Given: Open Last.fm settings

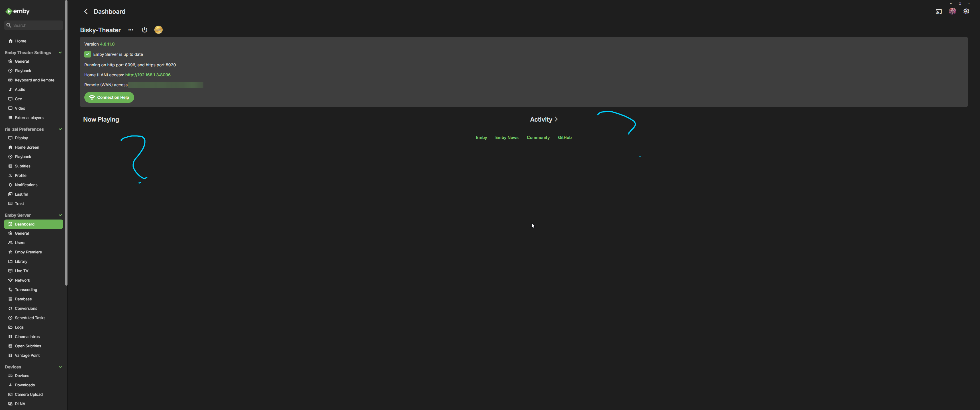Looking at the screenshot, I should click(x=34, y=194).
